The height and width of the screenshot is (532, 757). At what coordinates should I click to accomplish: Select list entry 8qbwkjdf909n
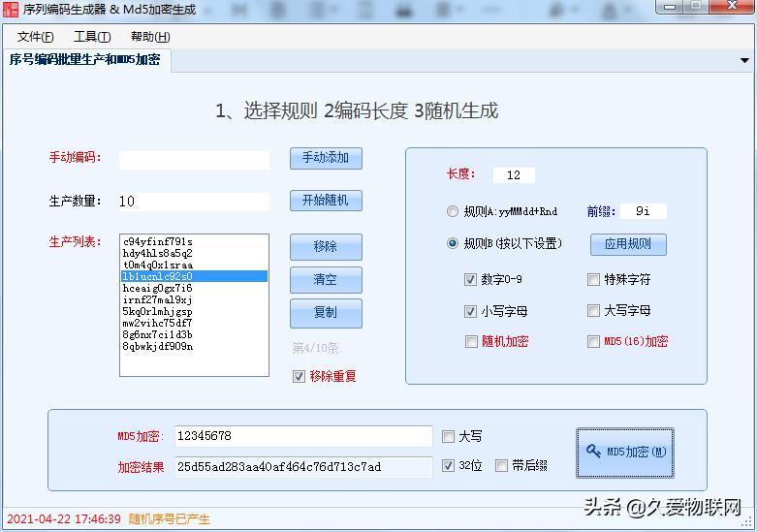click(x=194, y=346)
